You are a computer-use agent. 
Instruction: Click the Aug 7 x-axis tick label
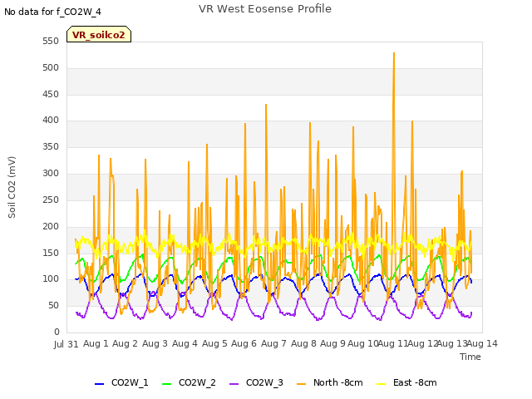(273, 343)
